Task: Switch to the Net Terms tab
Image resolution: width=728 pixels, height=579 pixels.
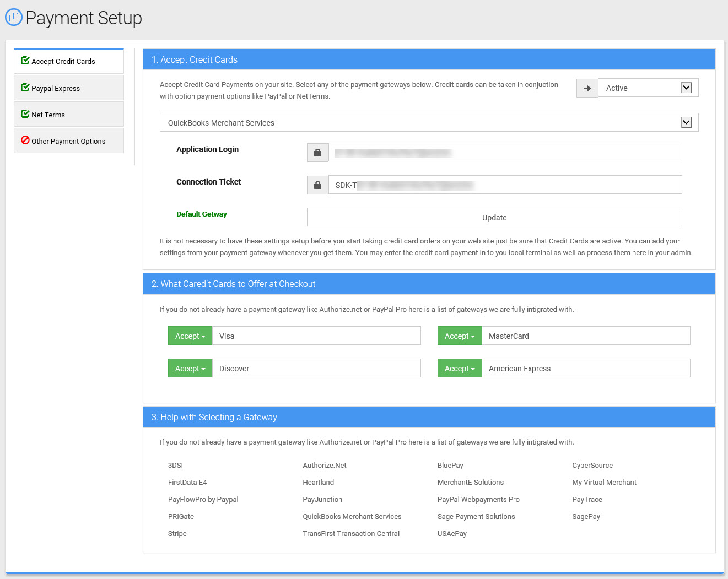Action: pos(69,115)
